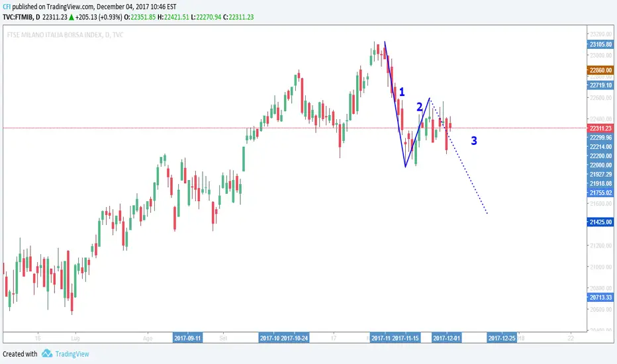Select the 22719.10 price label
The width and height of the screenshot is (617, 364).
[600, 85]
